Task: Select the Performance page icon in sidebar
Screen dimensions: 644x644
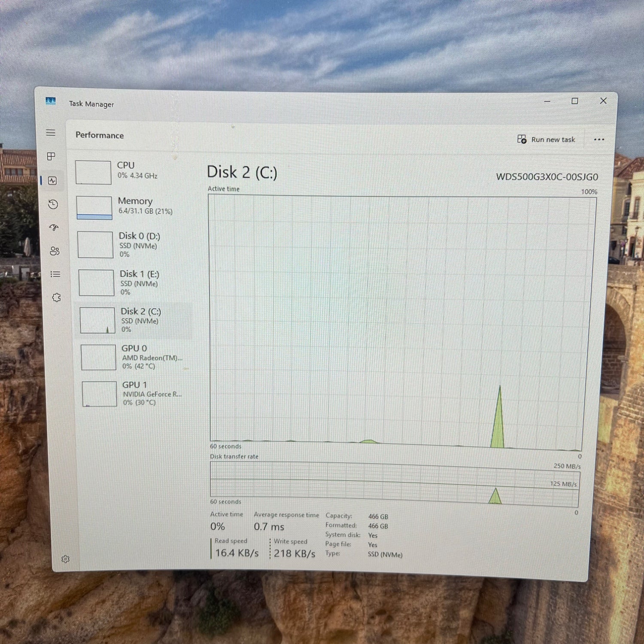Action: 52,181
